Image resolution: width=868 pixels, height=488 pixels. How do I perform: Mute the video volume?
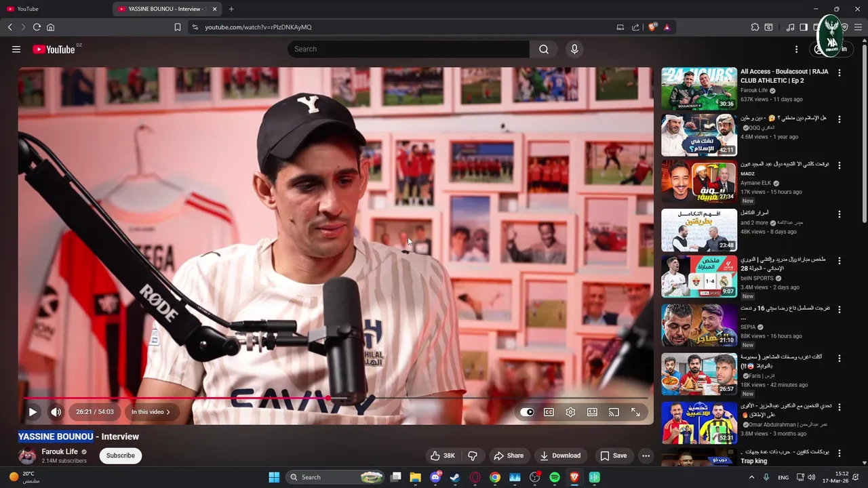56,411
